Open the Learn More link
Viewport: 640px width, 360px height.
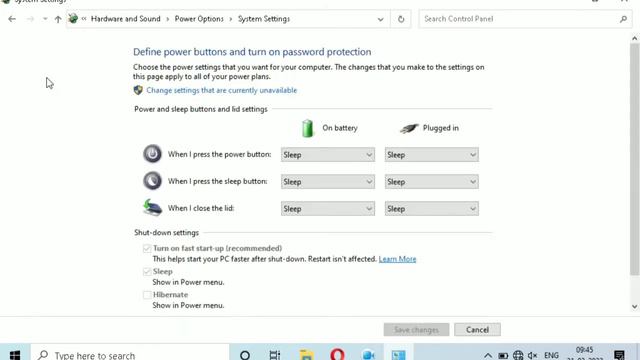pos(397,259)
